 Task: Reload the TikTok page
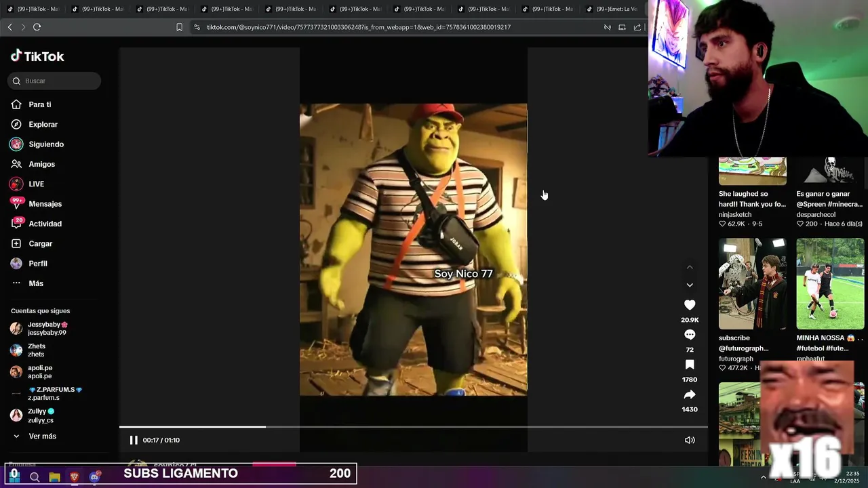(37, 27)
